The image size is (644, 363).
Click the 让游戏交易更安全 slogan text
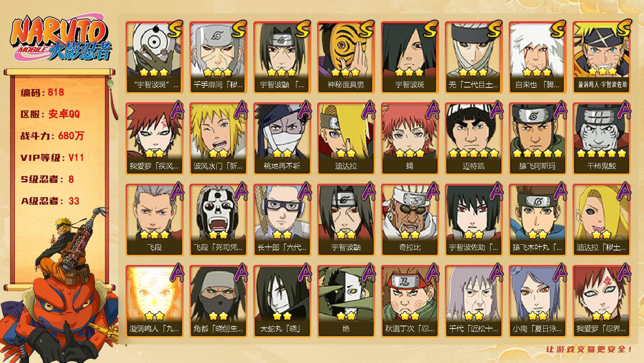pyautogui.click(x=588, y=349)
